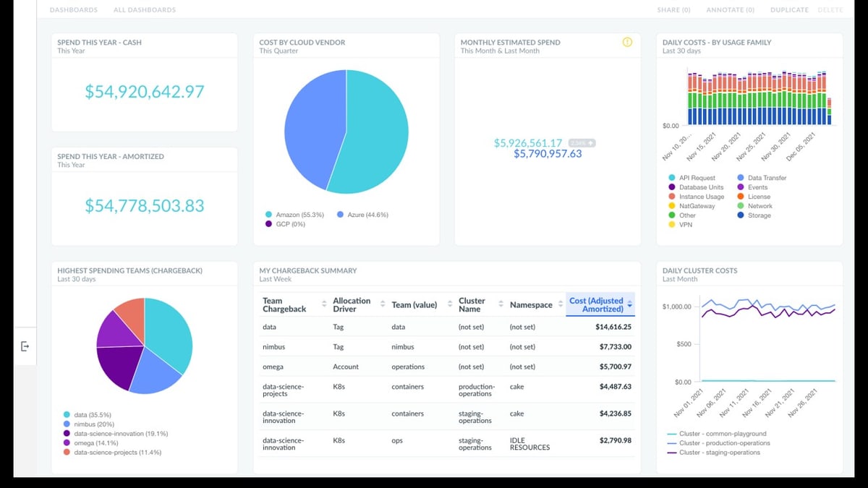
Task: Click the IDLE RESOURCES namespace cell
Action: pos(529,444)
